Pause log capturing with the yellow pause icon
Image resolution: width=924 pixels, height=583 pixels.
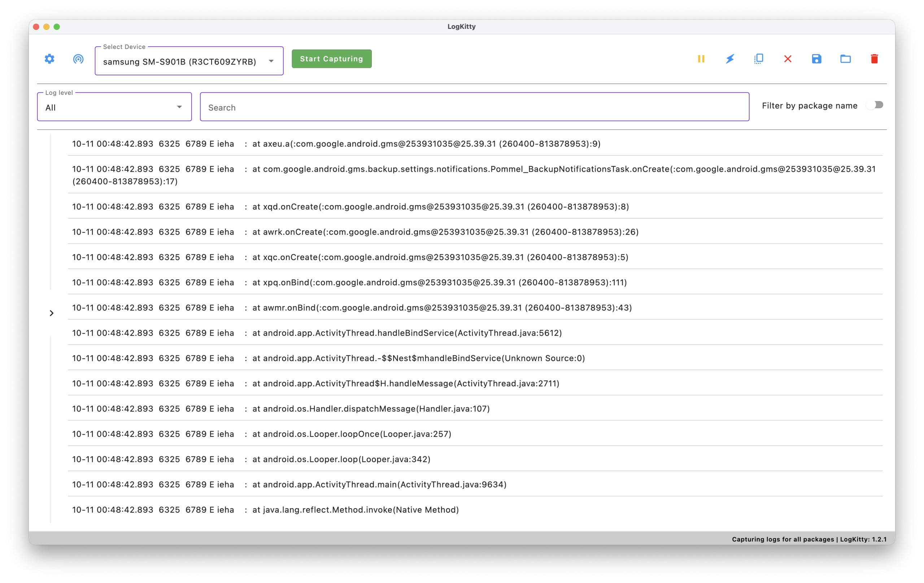pyautogui.click(x=701, y=59)
